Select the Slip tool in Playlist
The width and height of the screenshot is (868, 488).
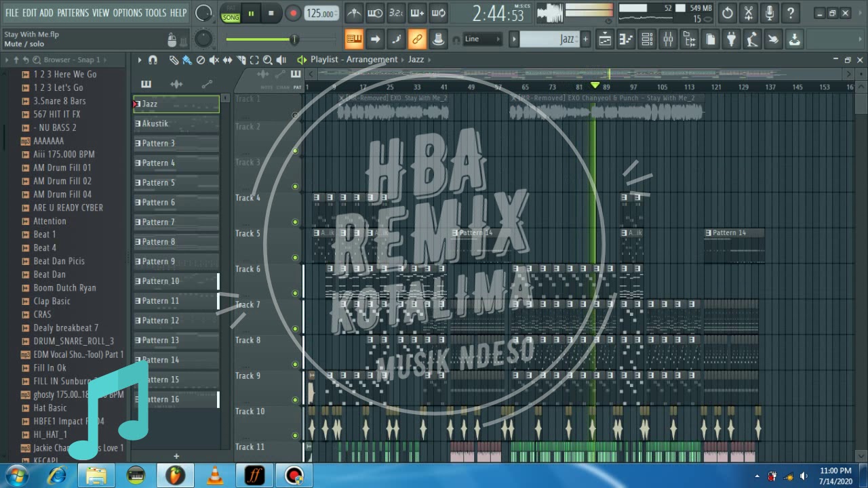point(228,60)
